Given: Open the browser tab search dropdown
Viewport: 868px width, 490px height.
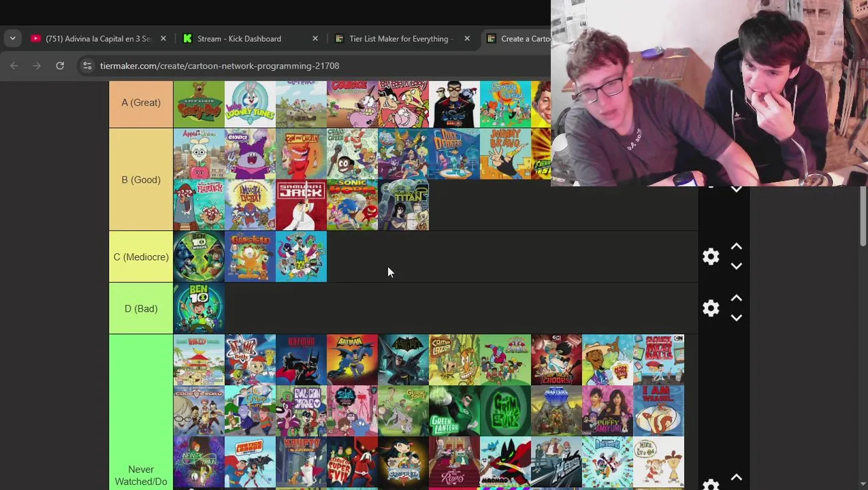Looking at the screenshot, I should click(12, 39).
